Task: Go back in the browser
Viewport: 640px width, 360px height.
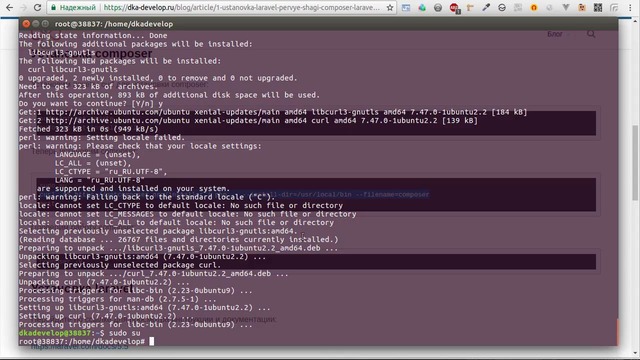Action: (9, 7)
